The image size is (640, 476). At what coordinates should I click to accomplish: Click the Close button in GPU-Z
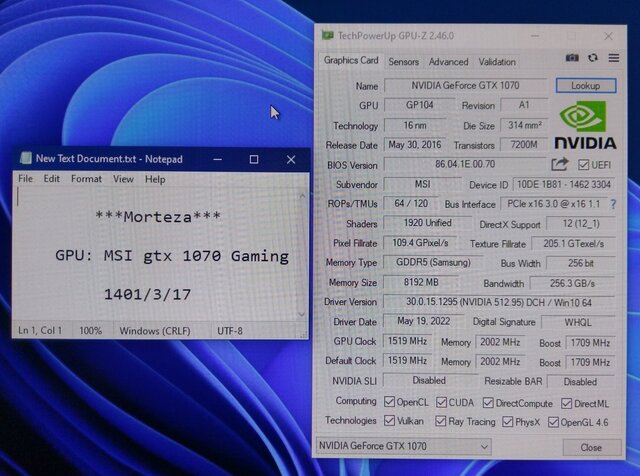coord(590,447)
